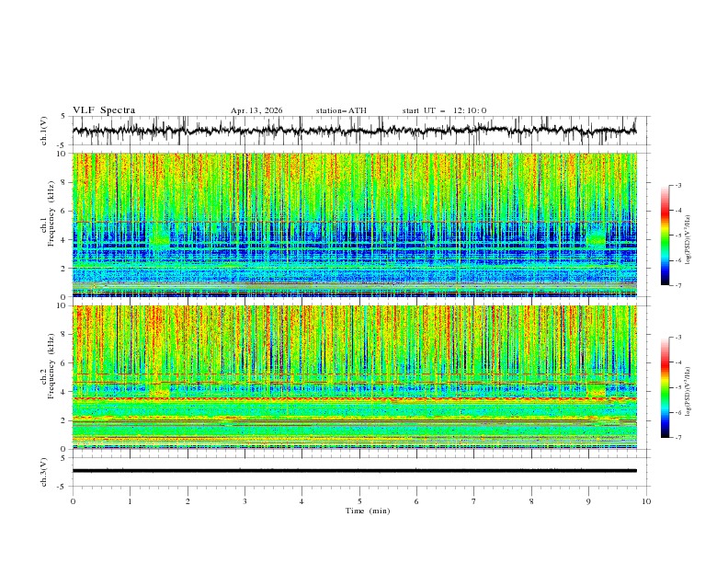
Task: Click the green 4 kHz patch near minute 1.5 on ch.1
Action: tap(160, 238)
